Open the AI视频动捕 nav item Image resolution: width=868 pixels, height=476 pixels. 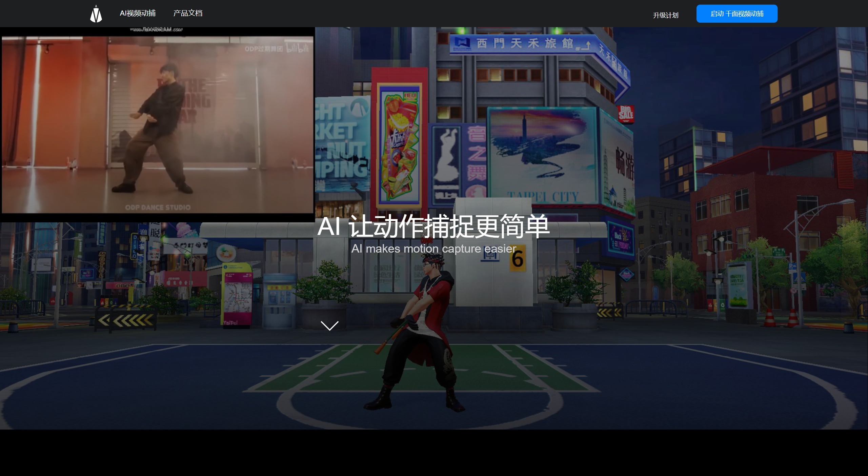(138, 13)
